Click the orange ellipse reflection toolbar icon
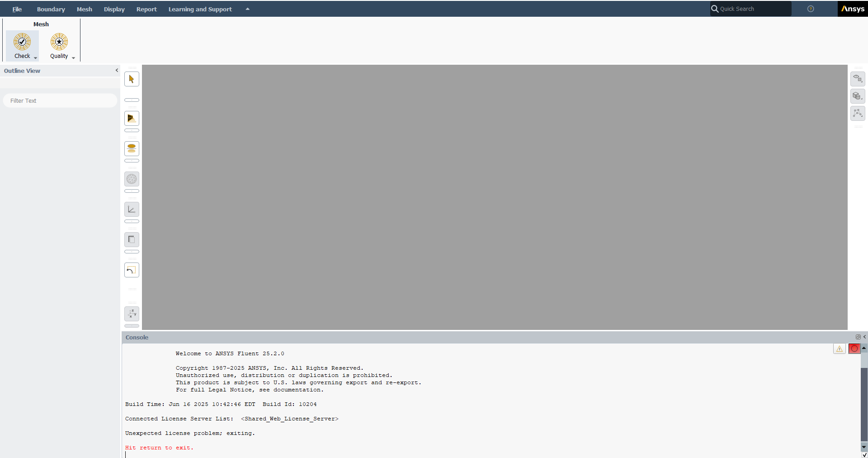This screenshot has width=868, height=458. (x=132, y=148)
